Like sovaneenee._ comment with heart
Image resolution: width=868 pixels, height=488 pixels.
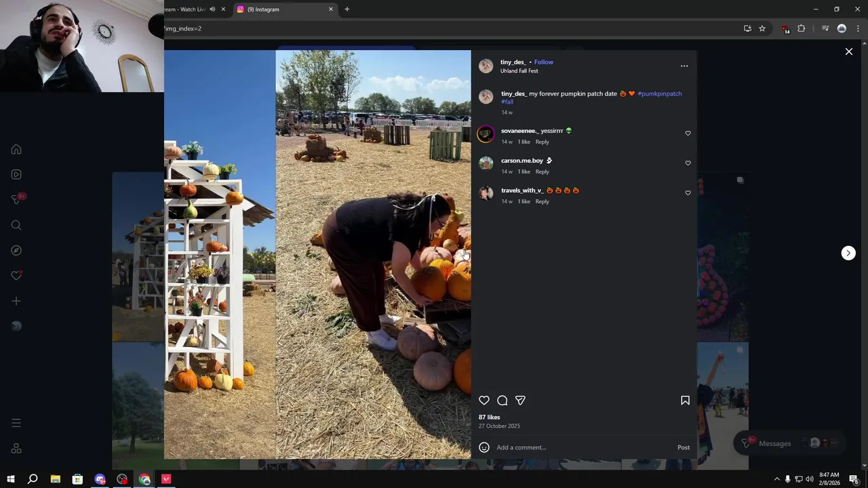(688, 134)
